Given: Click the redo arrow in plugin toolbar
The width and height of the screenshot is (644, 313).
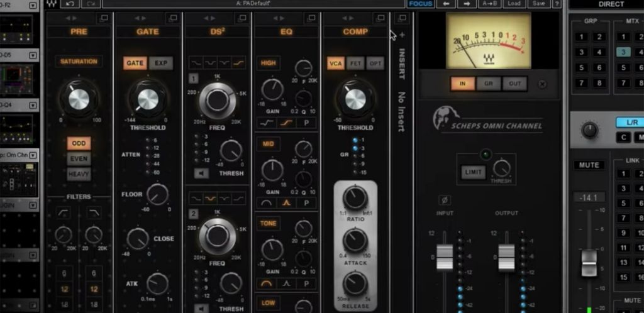Looking at the screenshot, I should pos(91,4).
